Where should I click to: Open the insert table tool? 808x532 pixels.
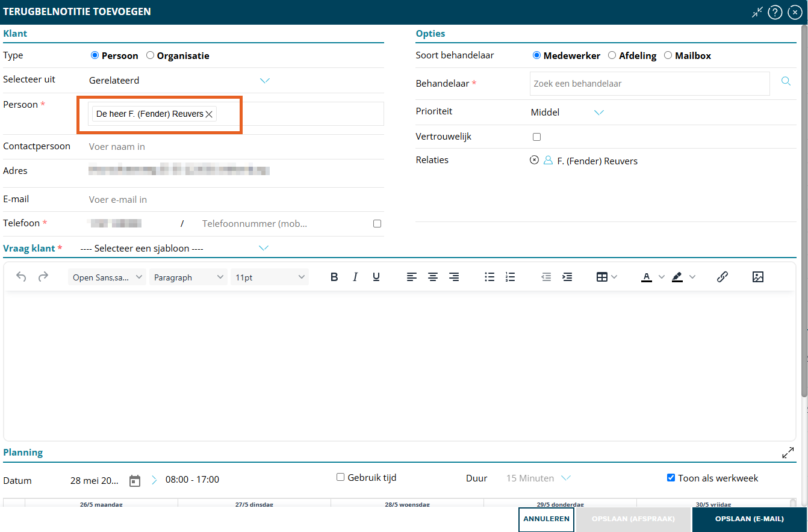(601, 277)
